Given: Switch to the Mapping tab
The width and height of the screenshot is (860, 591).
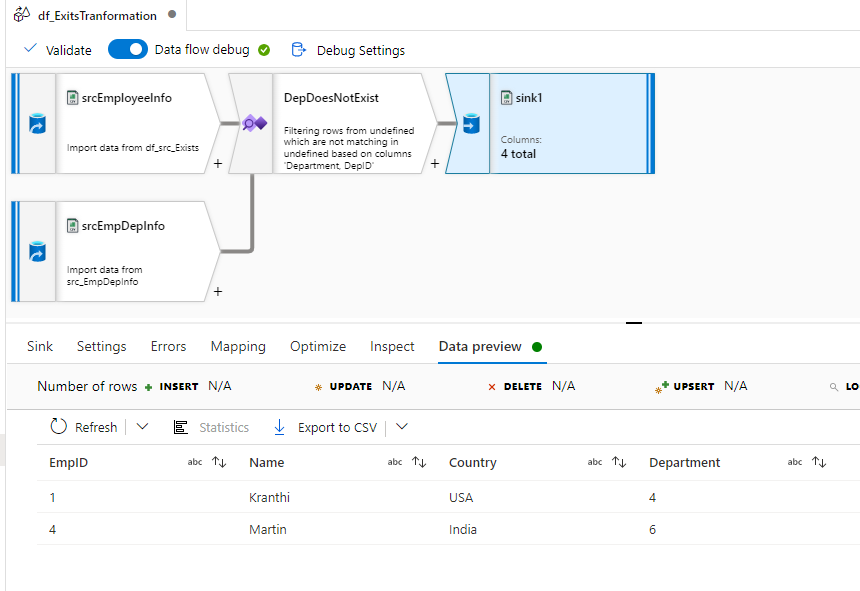Looking at the screenshot, I should point(238,346).
